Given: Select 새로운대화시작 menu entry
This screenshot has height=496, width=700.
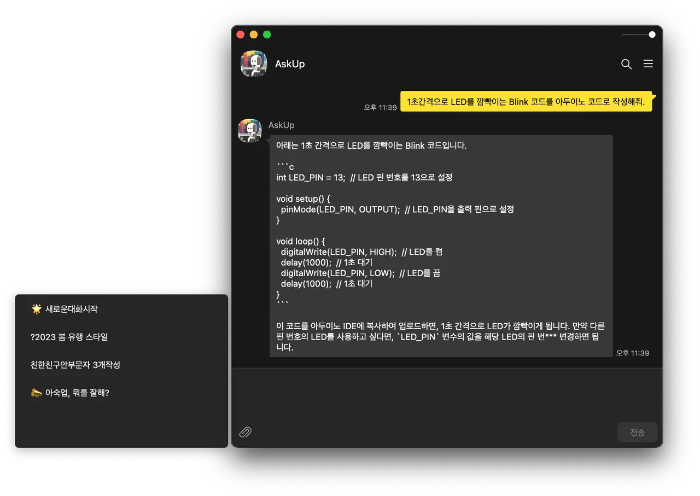Looking at the screenshot, I should pyautogui.click(x=65, y=309).
